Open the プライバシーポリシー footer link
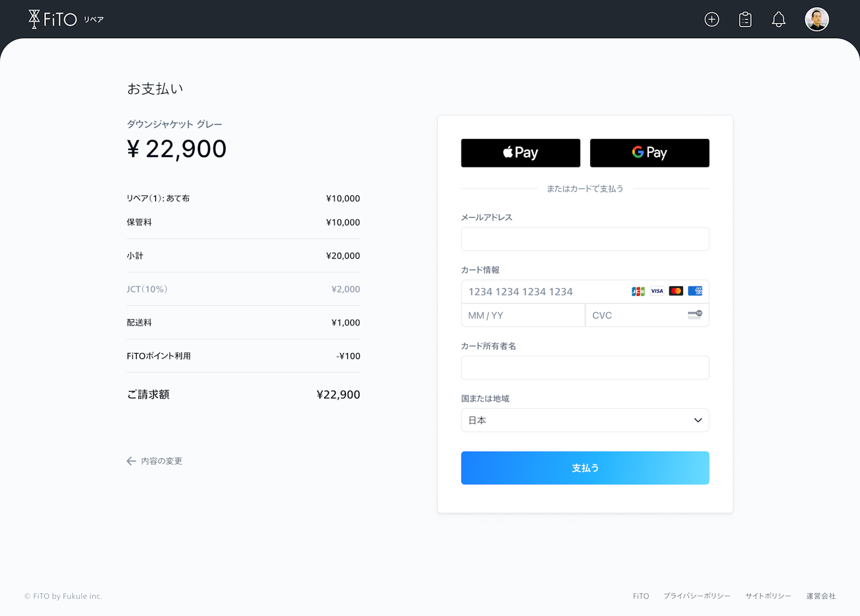 (697, 596)
